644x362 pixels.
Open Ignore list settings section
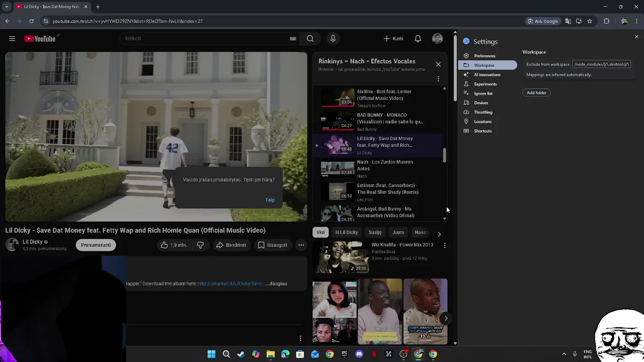488,94
